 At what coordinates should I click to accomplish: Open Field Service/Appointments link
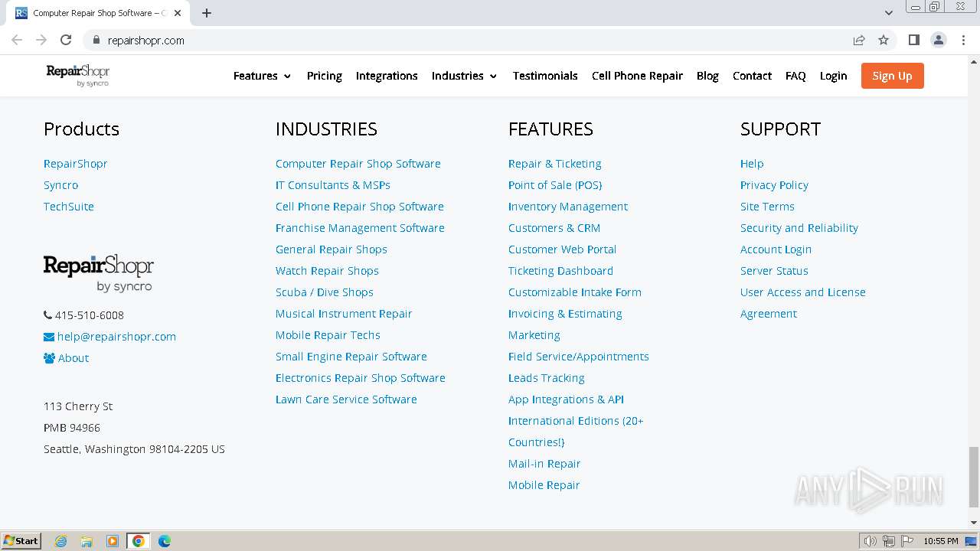[579, 357]
